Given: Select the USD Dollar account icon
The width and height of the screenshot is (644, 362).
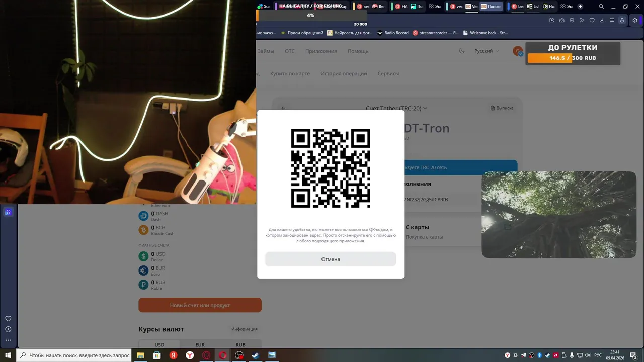Looking at the screenshot, I should coord(143,256).
